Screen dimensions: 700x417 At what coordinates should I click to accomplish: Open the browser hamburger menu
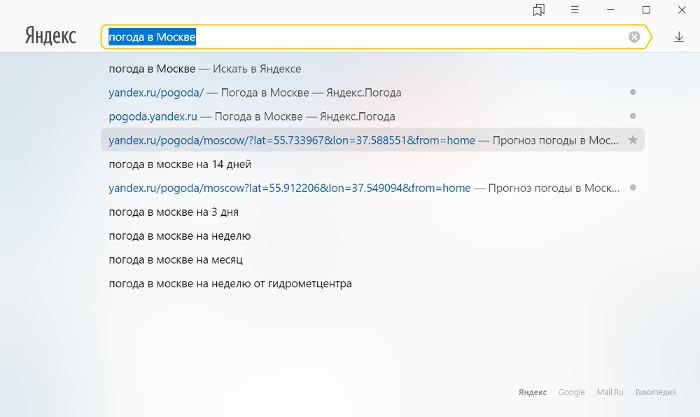pos(575,9)
